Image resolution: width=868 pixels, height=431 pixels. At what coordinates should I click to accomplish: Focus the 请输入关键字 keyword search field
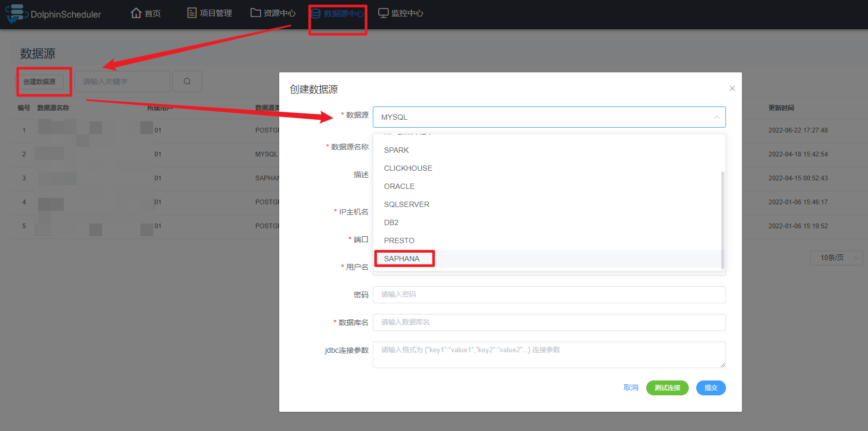point(122,81)
